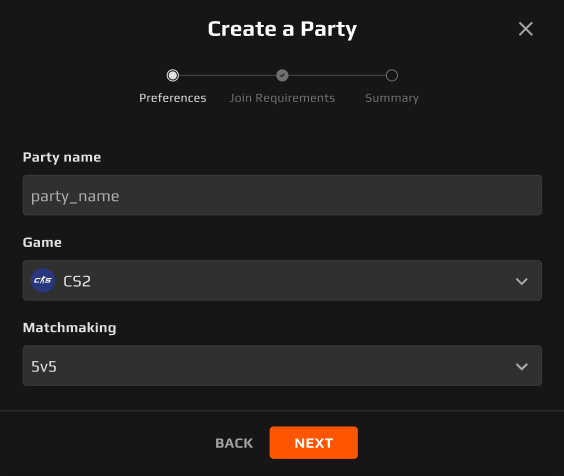Screen dimensions: 564x476
Task: Focus the party_name input field
Action: pos(282,195)
